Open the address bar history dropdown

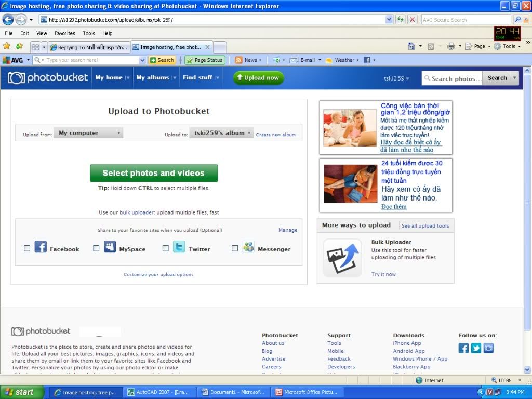389,20
